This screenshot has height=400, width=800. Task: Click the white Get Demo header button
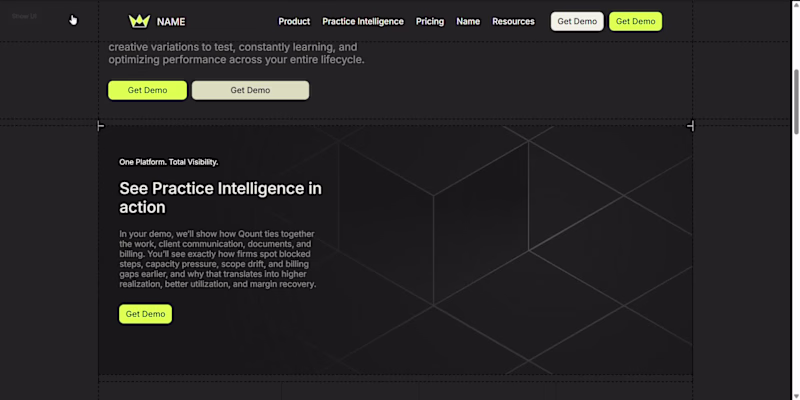point(577,21)
